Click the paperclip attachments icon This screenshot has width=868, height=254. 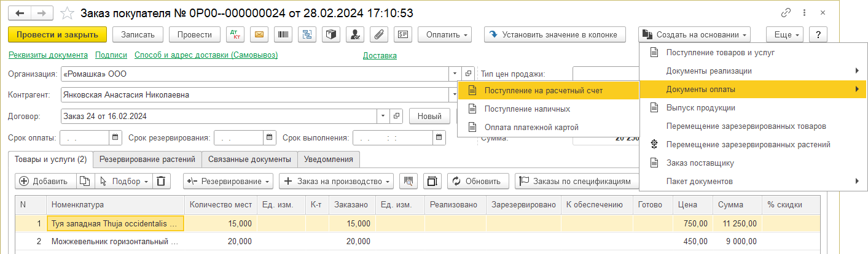pyautogui.click(x=379, y=35)
